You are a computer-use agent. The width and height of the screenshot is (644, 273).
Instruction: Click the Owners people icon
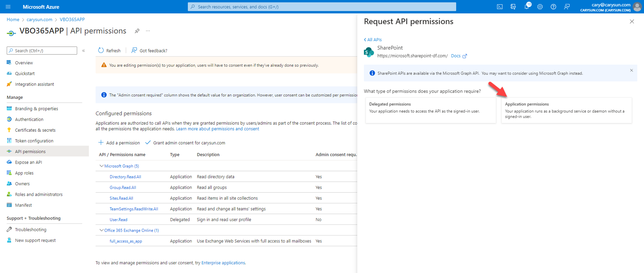click(9, 184)
